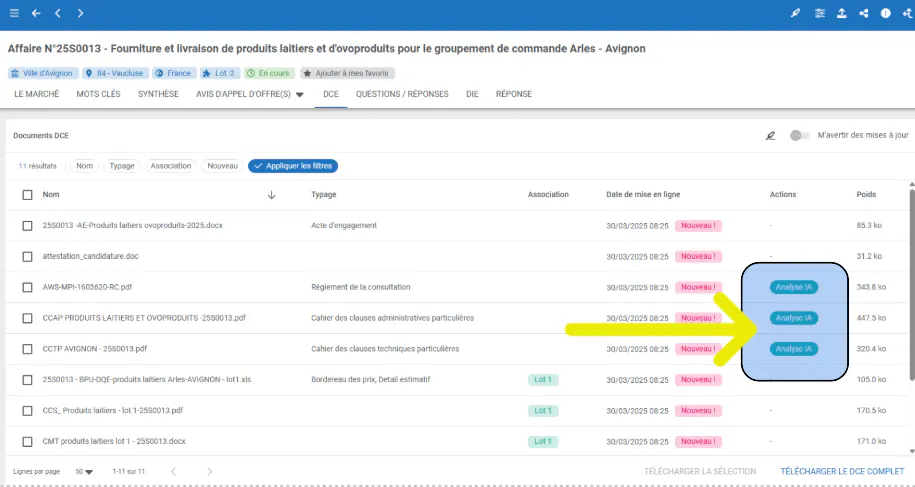Expand the Avis d'appel d'offre(s) dropdown
915x487 pixels.
(299, 94)
